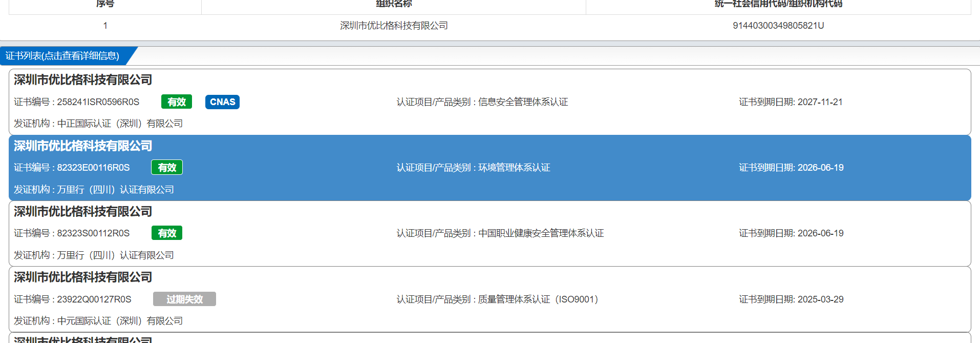Select certificate number 82323S00112R0S
980x343 pixels.
[x=93, y=233]
